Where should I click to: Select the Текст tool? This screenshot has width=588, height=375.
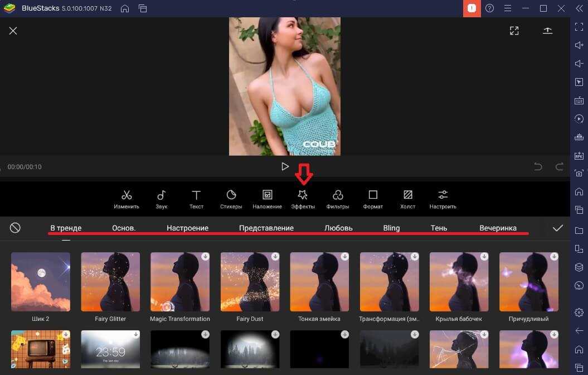click(x=196, y=199)
